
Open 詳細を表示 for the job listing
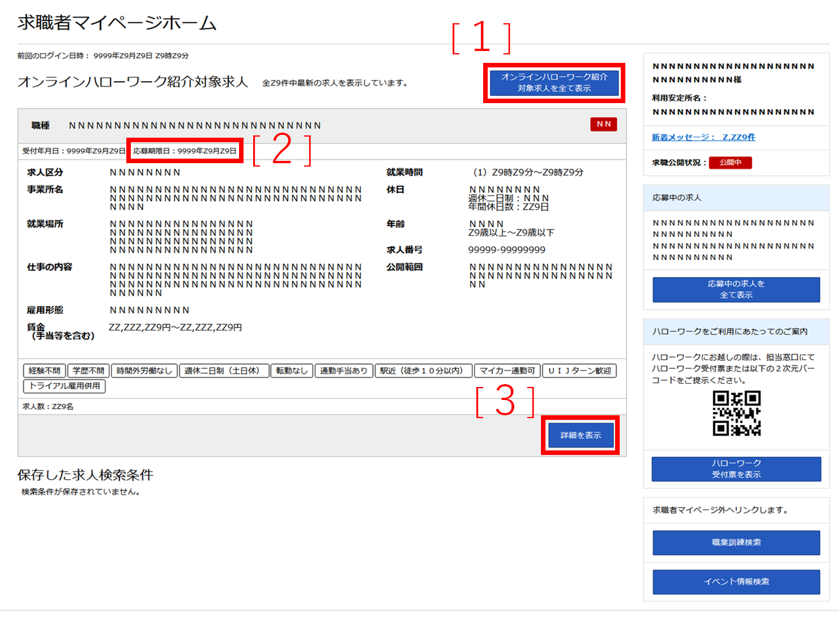[581, 435]
